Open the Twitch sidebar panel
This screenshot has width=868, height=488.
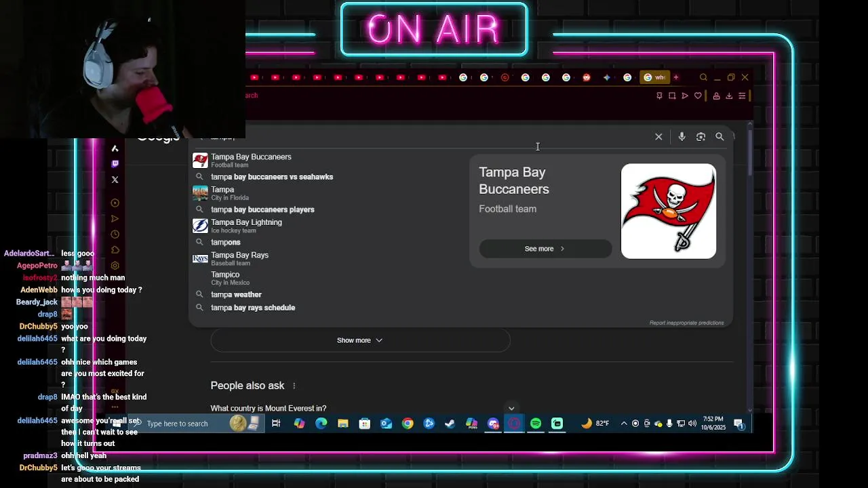pos(115,163)
